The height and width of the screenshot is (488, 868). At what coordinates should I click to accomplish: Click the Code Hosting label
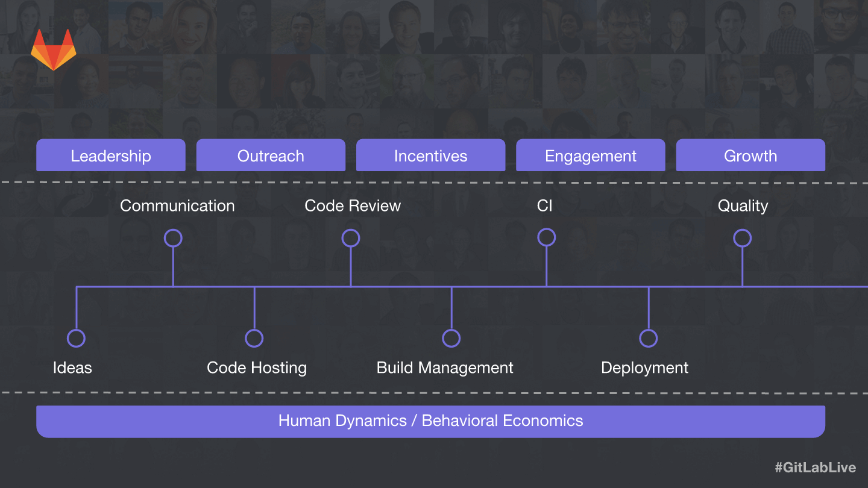pos(257,368)
